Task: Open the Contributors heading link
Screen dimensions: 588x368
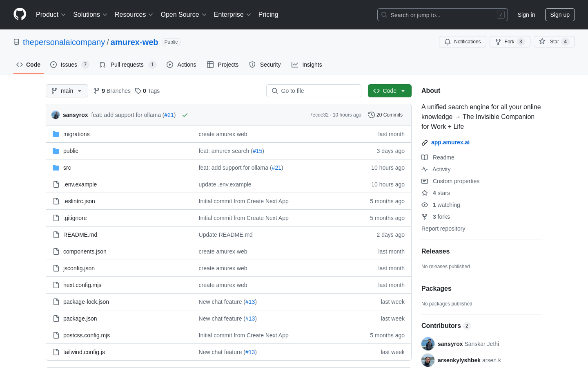Action: point(446,326)
